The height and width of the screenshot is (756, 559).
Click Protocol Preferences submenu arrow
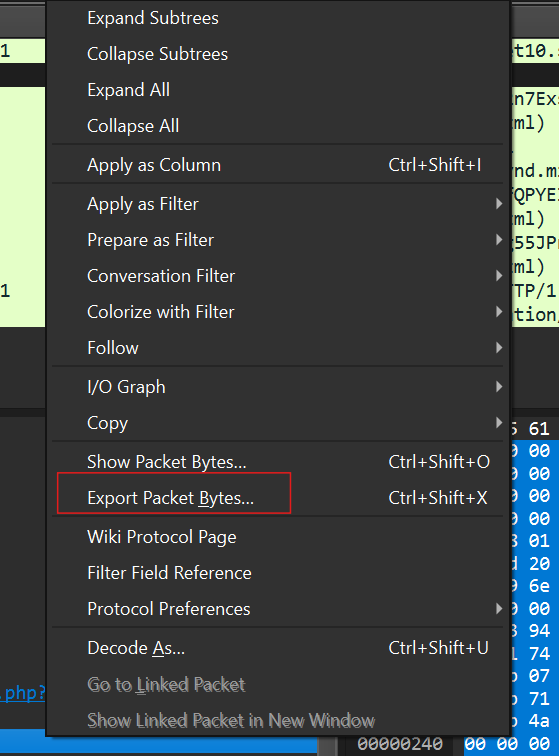[499, 608]
